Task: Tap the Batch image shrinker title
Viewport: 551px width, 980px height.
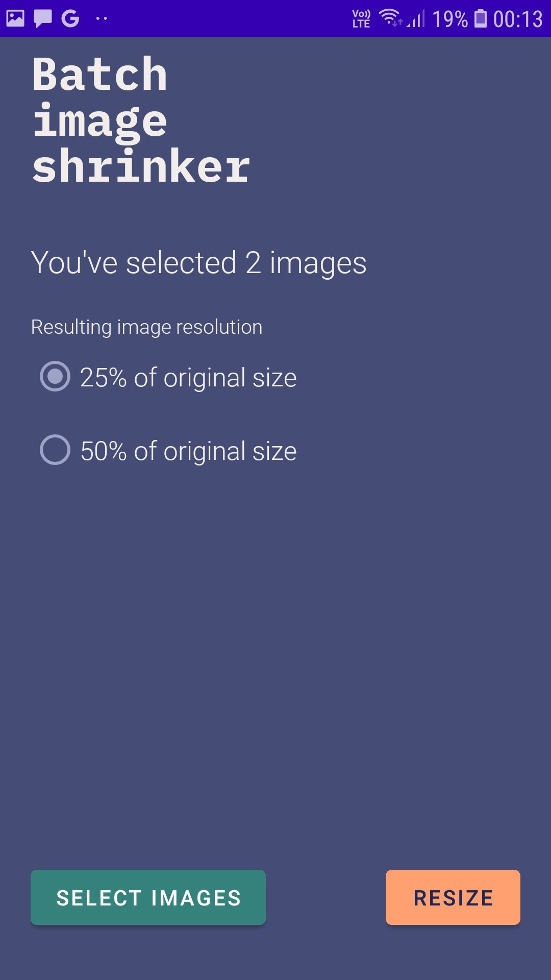Action: (x=140, y=118)
